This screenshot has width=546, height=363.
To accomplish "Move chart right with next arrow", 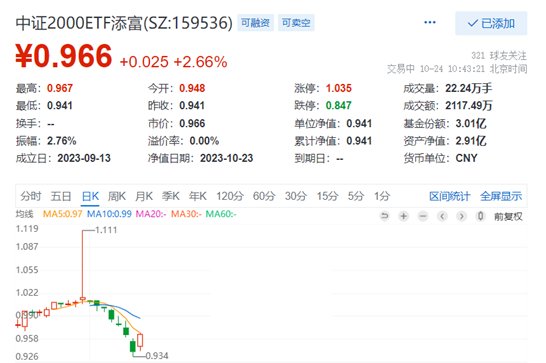I will pos(461,216).
